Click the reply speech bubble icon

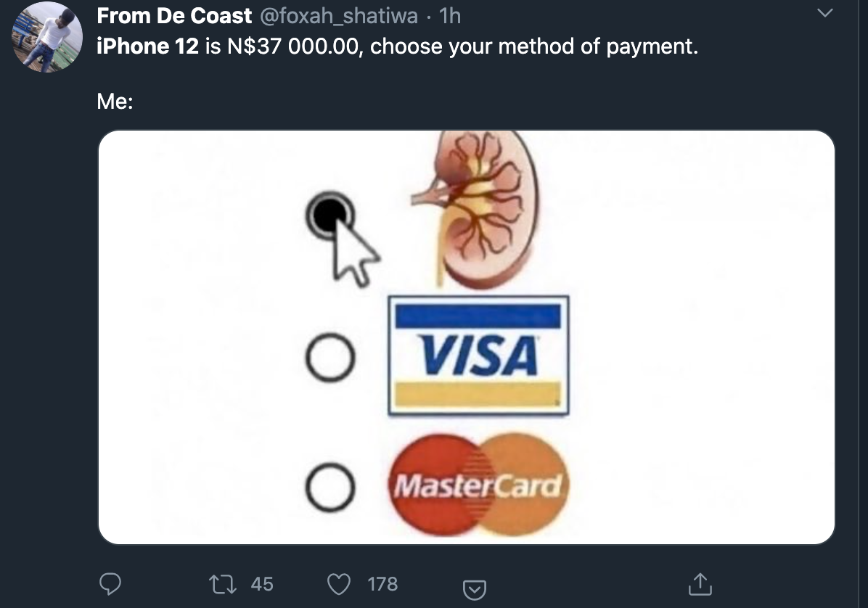[x=110, y=583]
